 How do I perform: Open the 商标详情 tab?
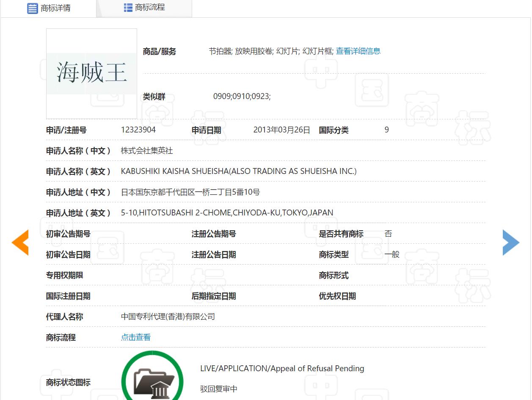(49, 8)
